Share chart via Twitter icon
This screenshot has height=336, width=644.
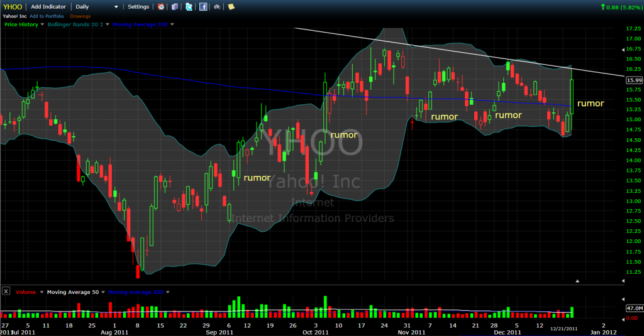click(x=189, y=6)
